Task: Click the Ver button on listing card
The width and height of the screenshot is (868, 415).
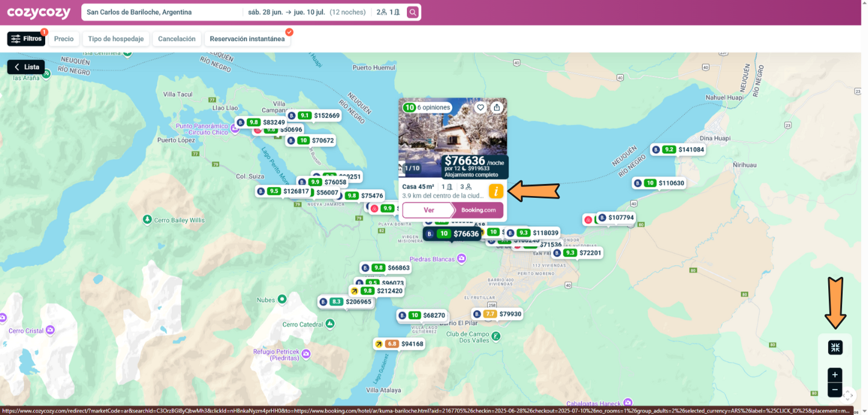Action: (429, 210)
